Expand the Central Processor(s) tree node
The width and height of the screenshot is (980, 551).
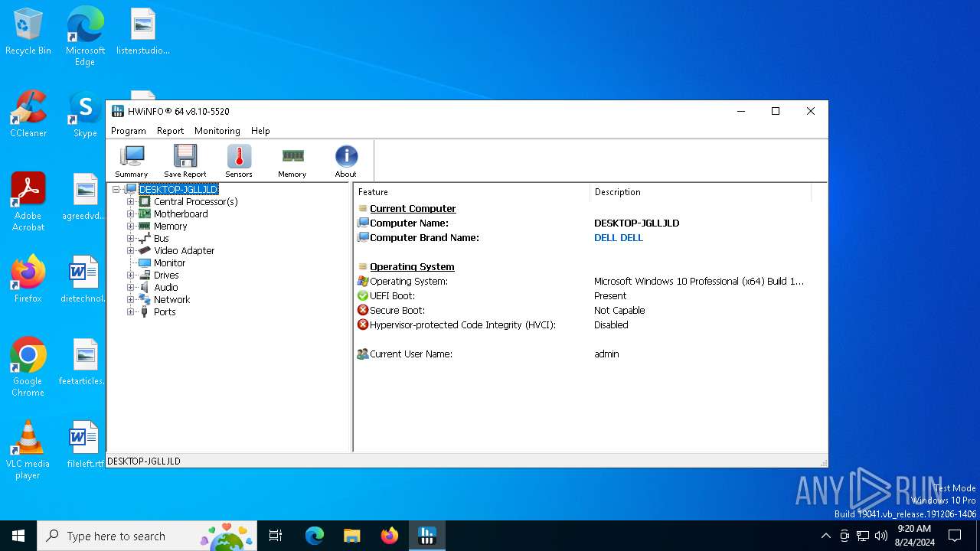tap(130, 201)
